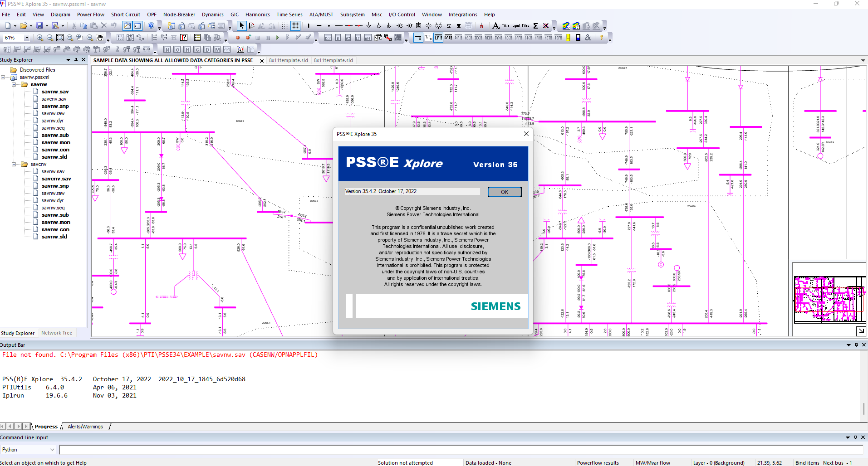Click the blue Help question mark icon

coord(151,26)
